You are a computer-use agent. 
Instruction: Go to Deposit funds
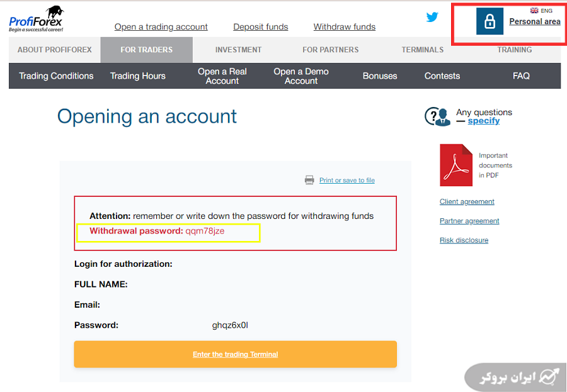tap(261, 26)
